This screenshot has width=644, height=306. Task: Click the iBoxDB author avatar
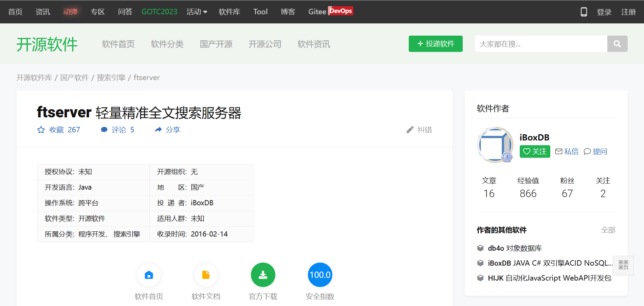495,145
